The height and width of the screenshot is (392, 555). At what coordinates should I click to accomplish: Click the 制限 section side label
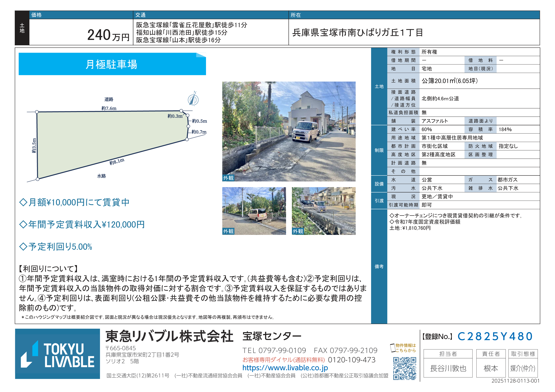(x=379, y=150)
